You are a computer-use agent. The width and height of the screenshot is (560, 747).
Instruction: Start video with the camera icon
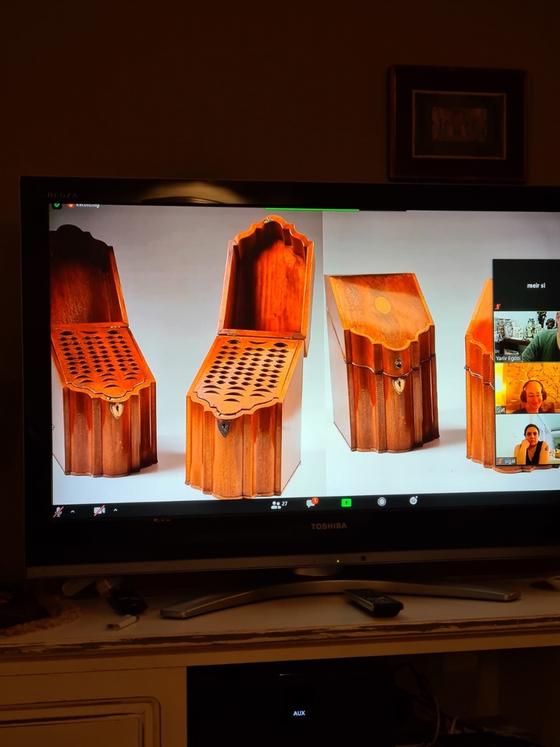(x=99, y=511)
